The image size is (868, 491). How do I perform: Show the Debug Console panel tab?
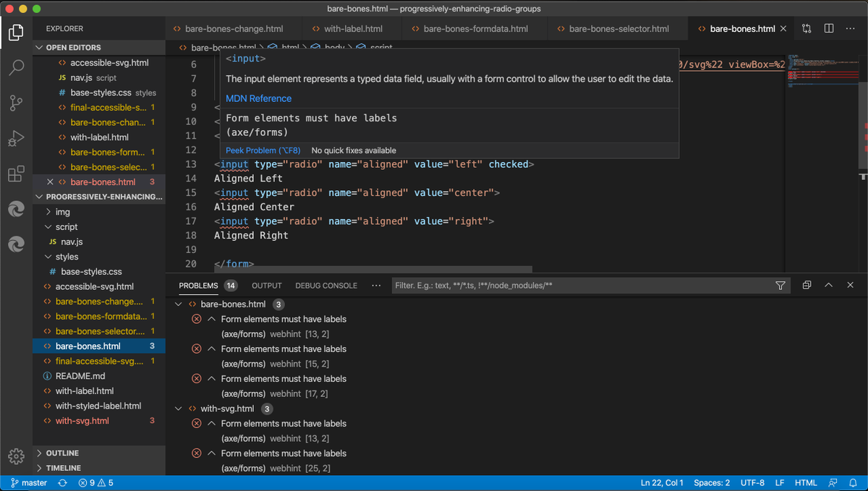(x=326, y=286)
